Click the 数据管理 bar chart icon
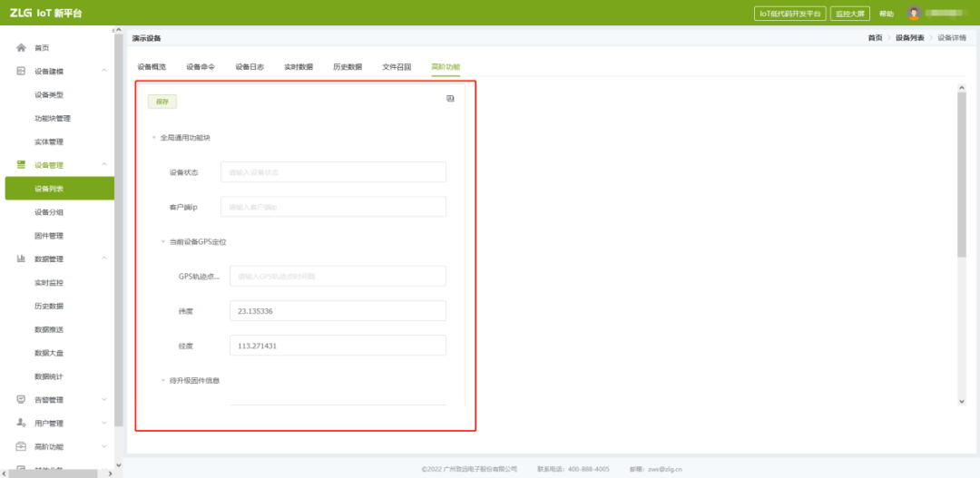The height and width of the screenshot is (478, 980). coord(21,259)
